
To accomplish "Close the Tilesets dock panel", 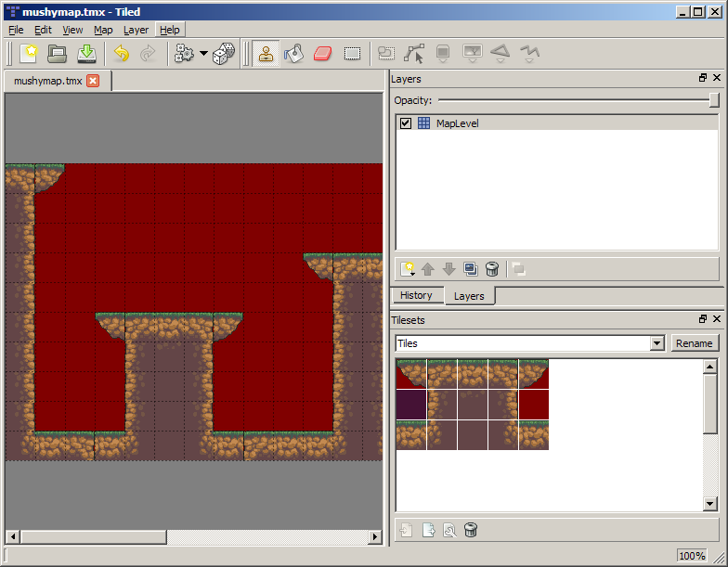I will point(717,319).
